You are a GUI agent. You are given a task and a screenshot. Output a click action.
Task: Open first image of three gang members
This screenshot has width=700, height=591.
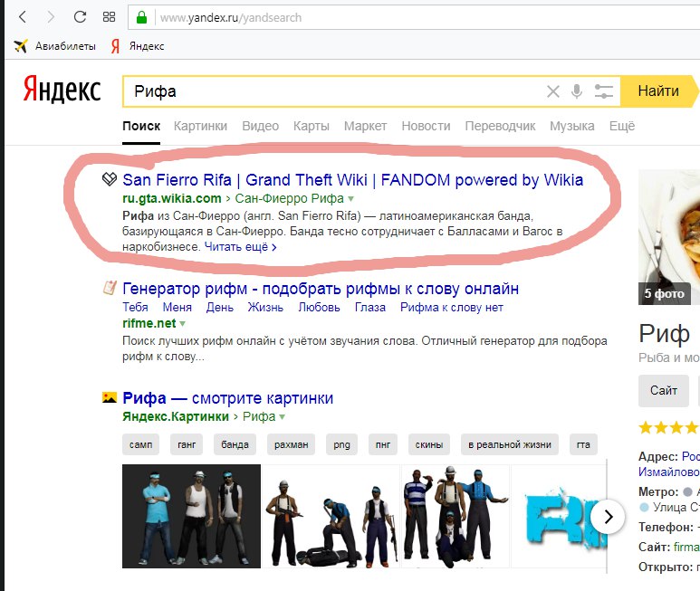pyautogui.click(x=191, y=516)
